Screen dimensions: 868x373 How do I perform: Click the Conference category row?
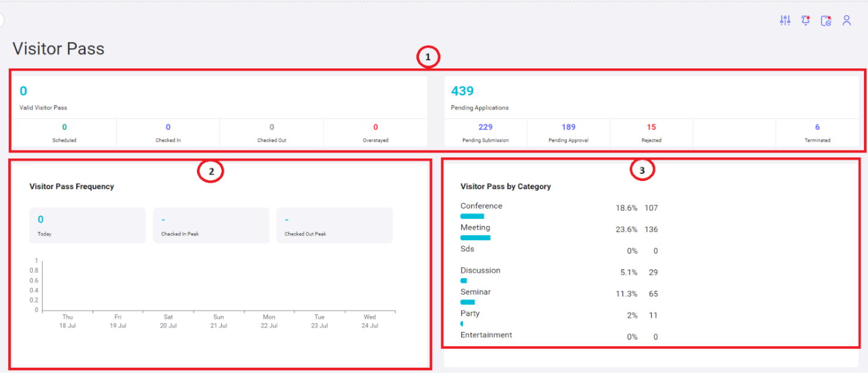tap(559, 210)
